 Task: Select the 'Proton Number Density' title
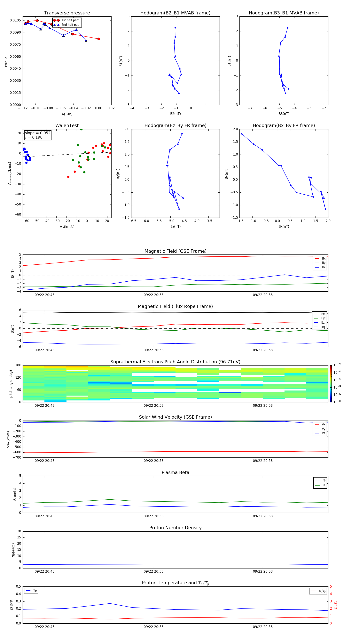[x=175, y=528]
